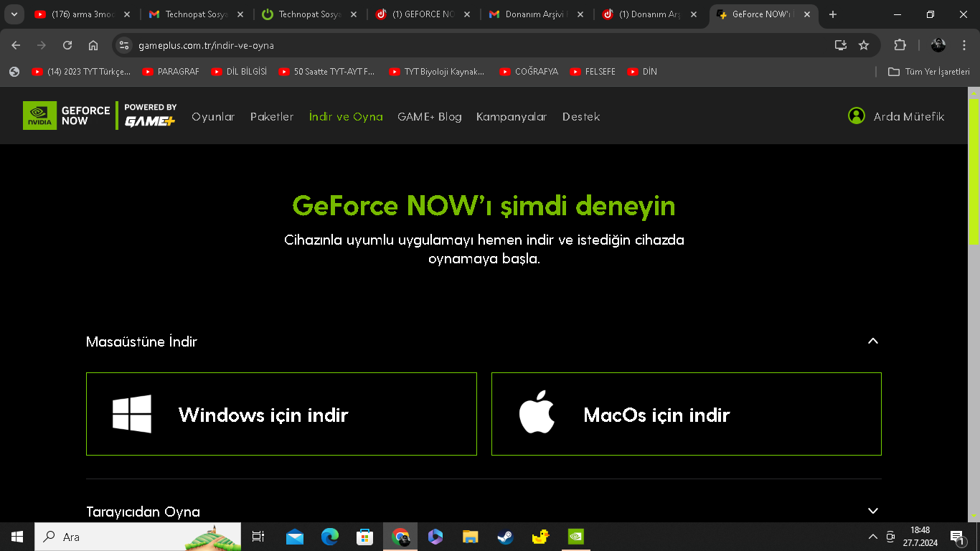Open the COĞRAFYA bookmark
Image resolution: width=980 pixels, height=551 pixels.
coord(528,72)
